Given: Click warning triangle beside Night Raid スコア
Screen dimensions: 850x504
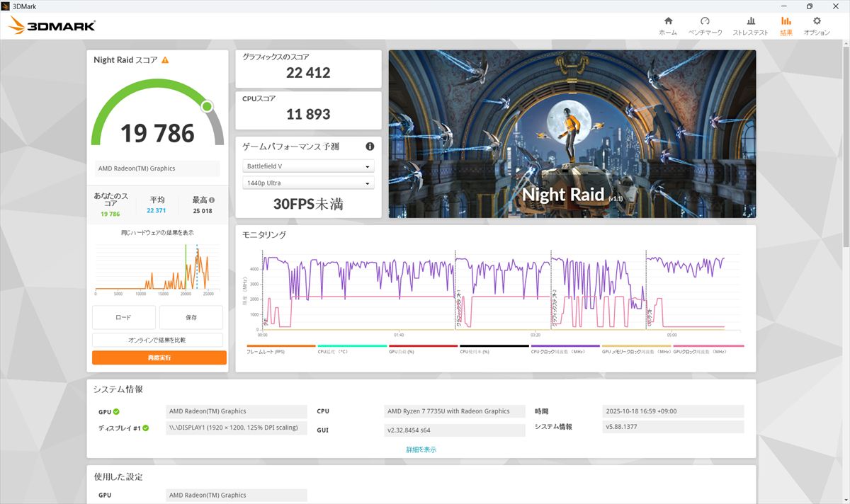Looking at the screenshot, I should click(165, 60).
